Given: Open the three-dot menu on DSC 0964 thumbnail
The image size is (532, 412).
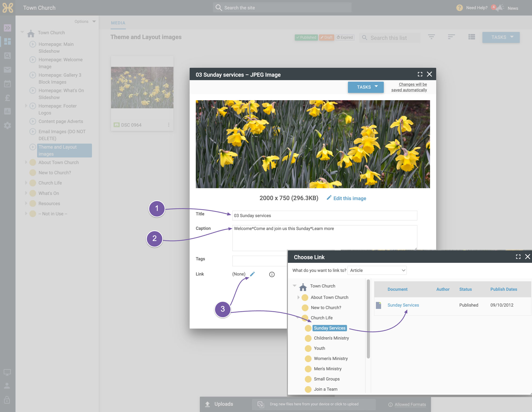Looking at the screenshot, I should tap(169, 125).
